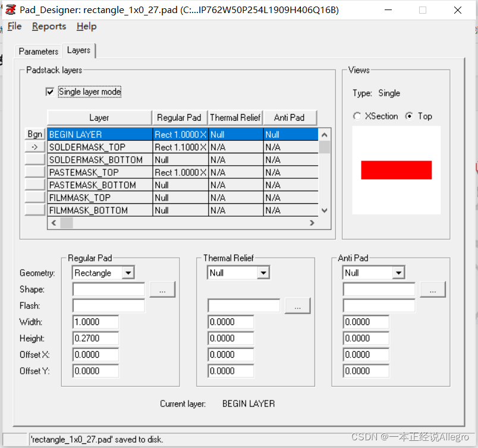
Task: Click the Regular Pad Height field
Action: [95, 338]
